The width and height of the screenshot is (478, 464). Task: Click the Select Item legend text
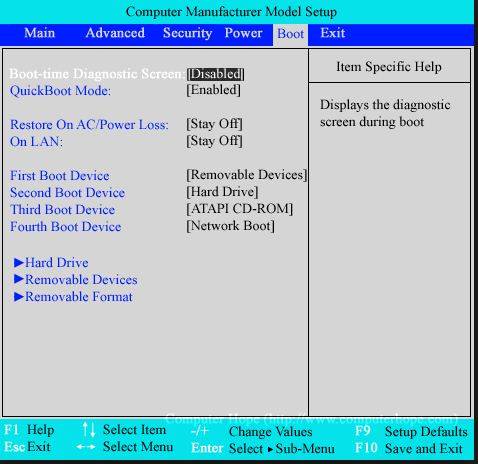click(x=135, y=430)
